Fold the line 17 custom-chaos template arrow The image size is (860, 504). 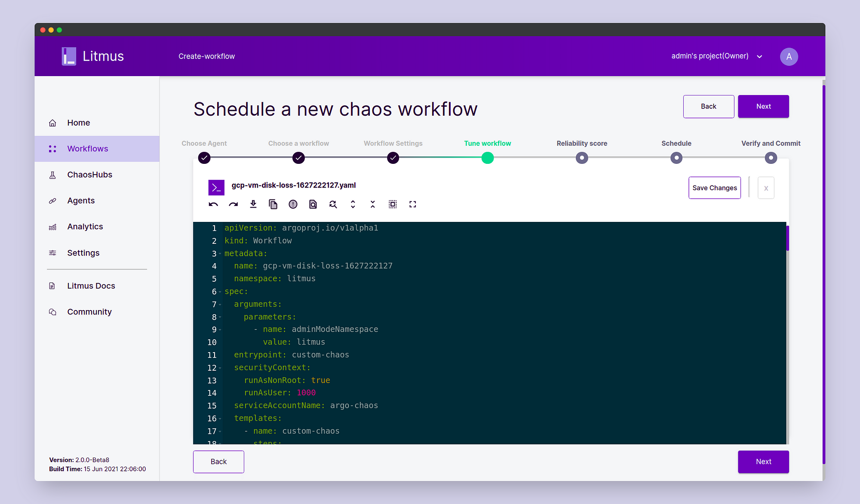point(220,431)
